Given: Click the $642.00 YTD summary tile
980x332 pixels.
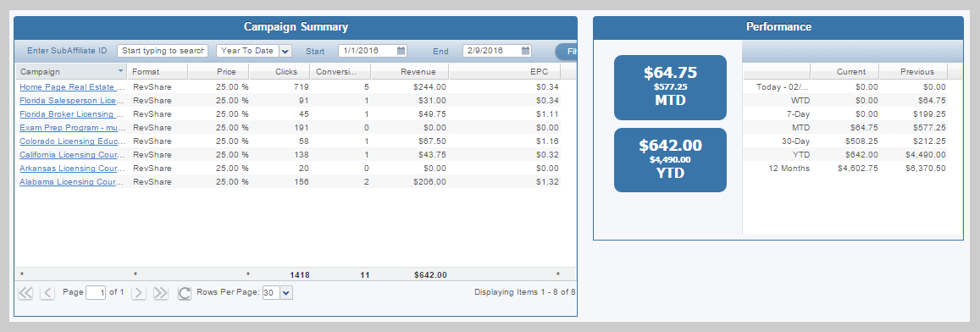Looking at the screenshot, I should (x=670, y=160).
